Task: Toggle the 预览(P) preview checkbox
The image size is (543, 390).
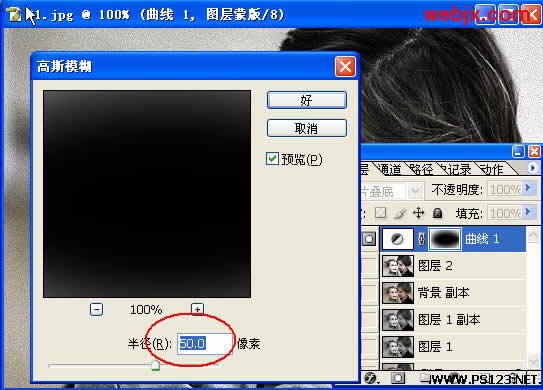Action: (272, 159)
